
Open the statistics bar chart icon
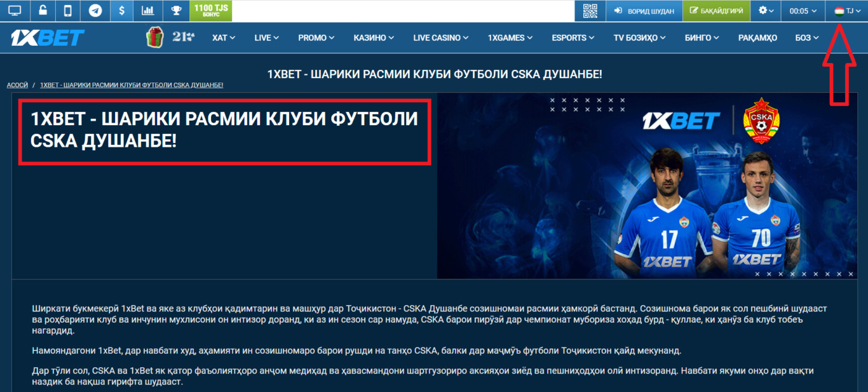pyautogui.click(x=149, y=10)
